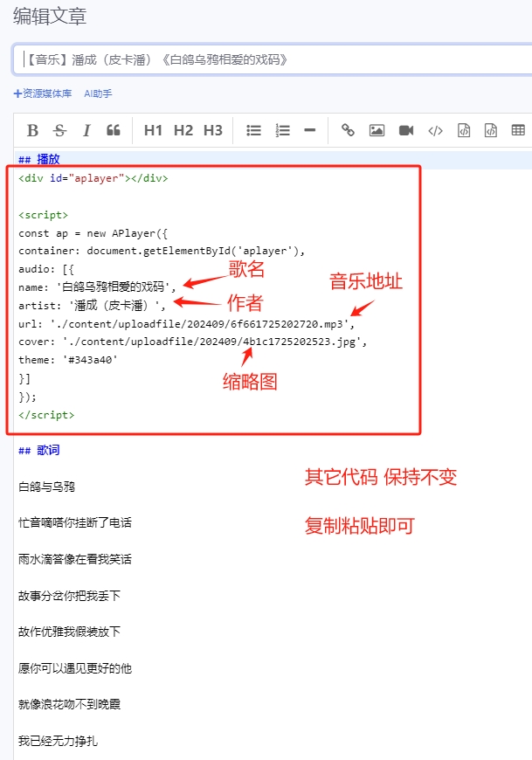Click the '## 播放' heading line
This screenshot has height=760, width=532.
38,159
